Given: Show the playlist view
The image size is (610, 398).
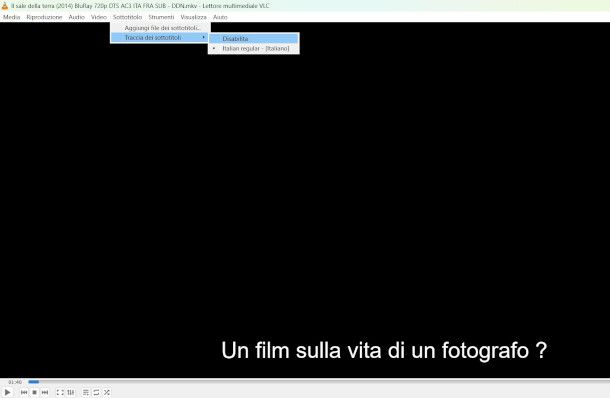Looking at the screenshot, I should [x=86, y=393].
